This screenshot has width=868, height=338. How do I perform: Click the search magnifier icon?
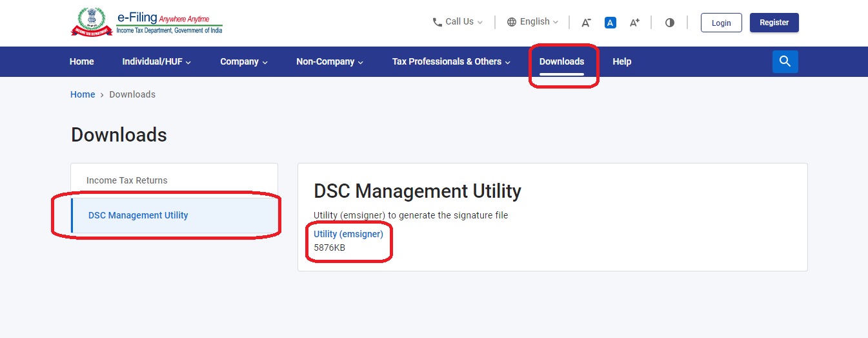click(785, 61)
